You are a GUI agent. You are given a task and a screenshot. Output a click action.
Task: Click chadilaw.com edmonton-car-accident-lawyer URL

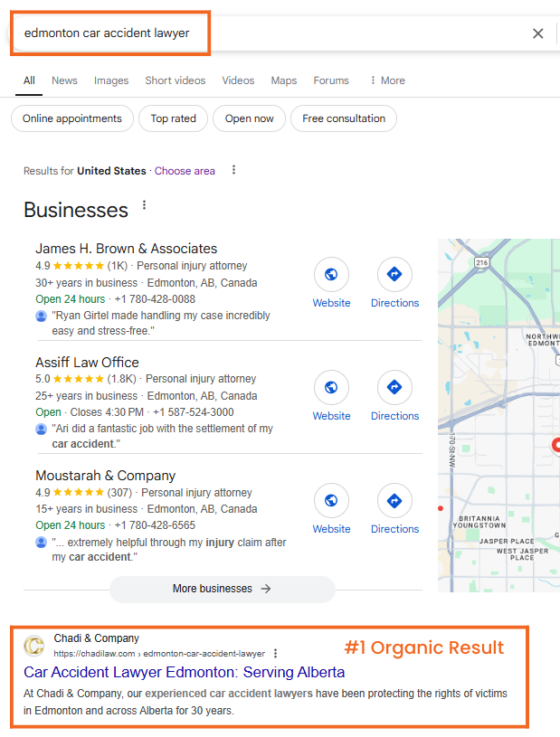click(159, 653)
